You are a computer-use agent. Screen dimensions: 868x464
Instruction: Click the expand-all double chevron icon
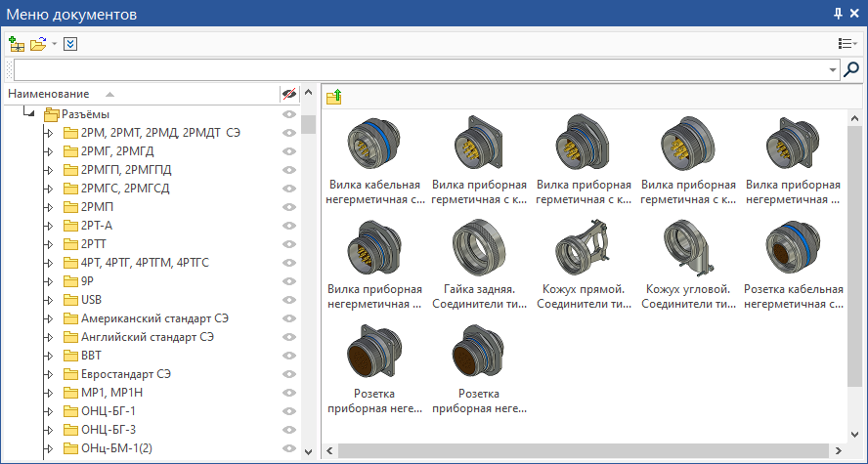70,44
